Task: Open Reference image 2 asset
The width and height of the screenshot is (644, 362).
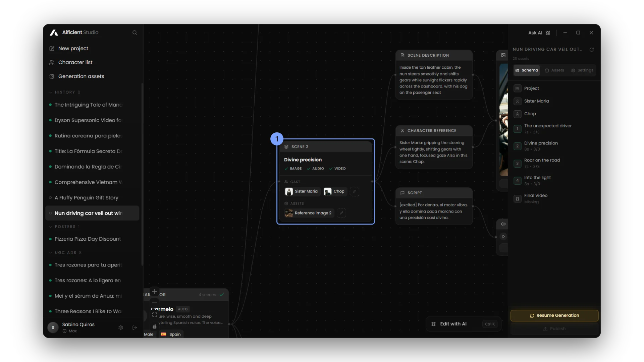Action: click(309, 213)
